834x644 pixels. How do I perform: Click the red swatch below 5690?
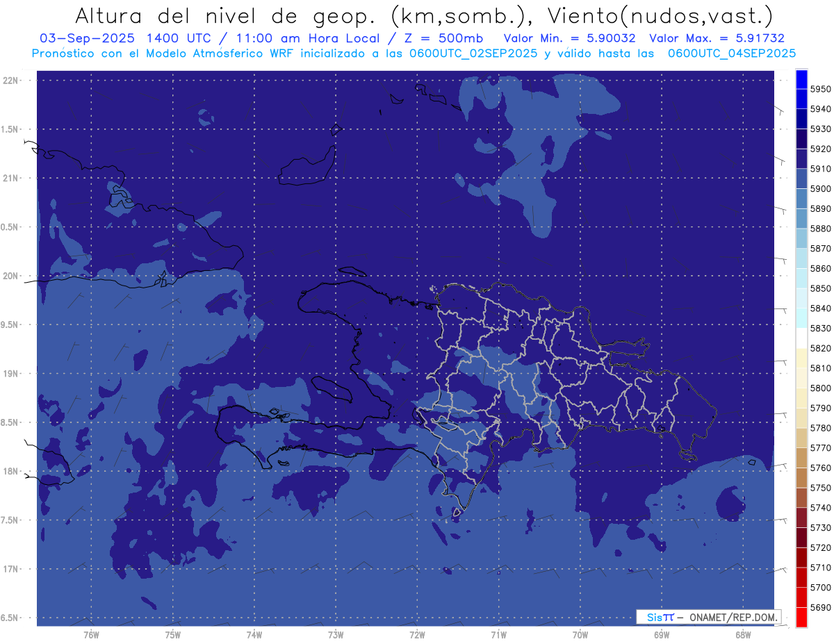coord(801,617)
